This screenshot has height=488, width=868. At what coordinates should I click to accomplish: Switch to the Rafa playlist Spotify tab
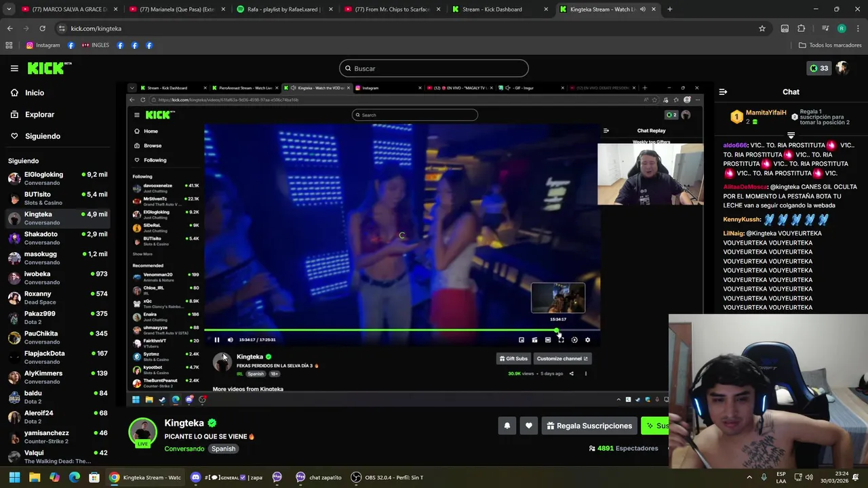(x=285, y=9)
